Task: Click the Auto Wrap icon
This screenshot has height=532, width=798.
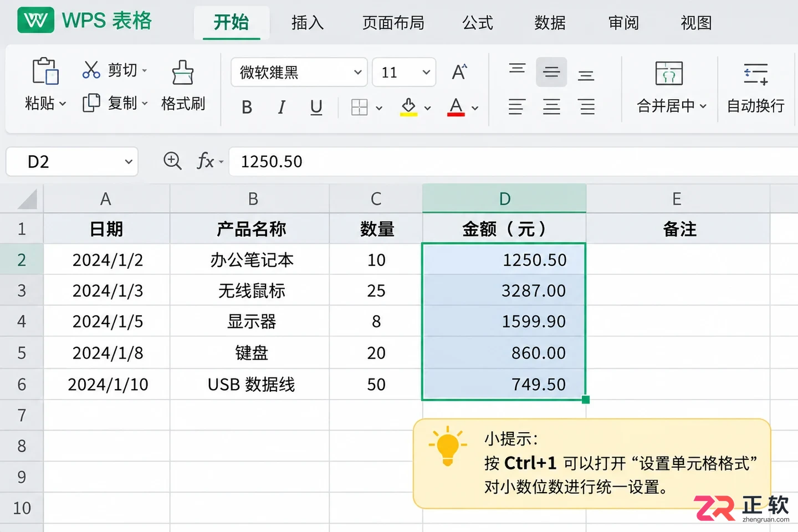Action: click(x=756, y=73)
